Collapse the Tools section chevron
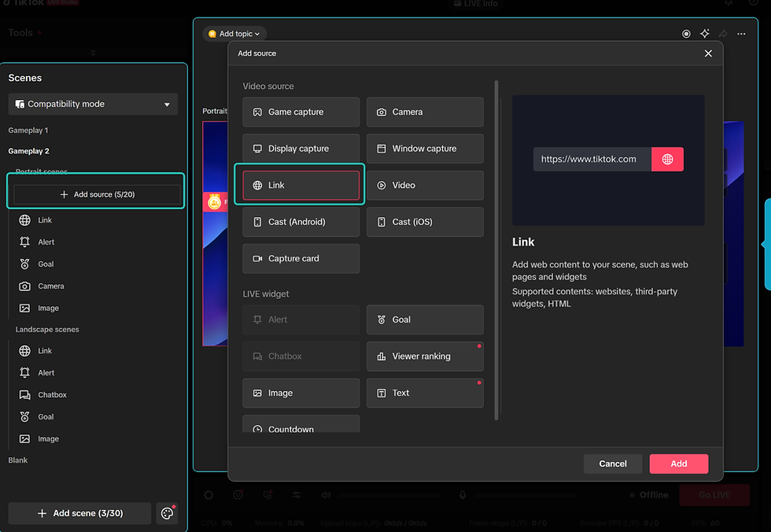The height and width of the screenshot is (532, 771). [93, 53]
